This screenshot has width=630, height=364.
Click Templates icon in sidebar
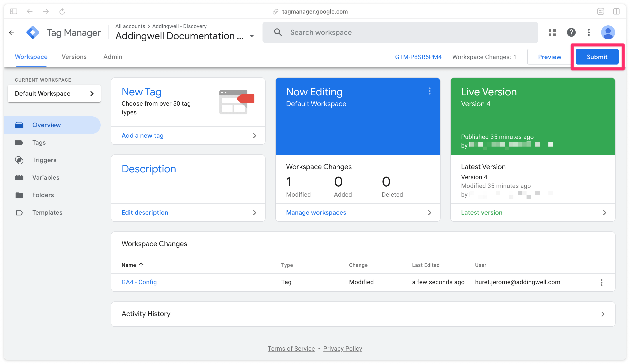pyautogui.click(x=19, y=212)
